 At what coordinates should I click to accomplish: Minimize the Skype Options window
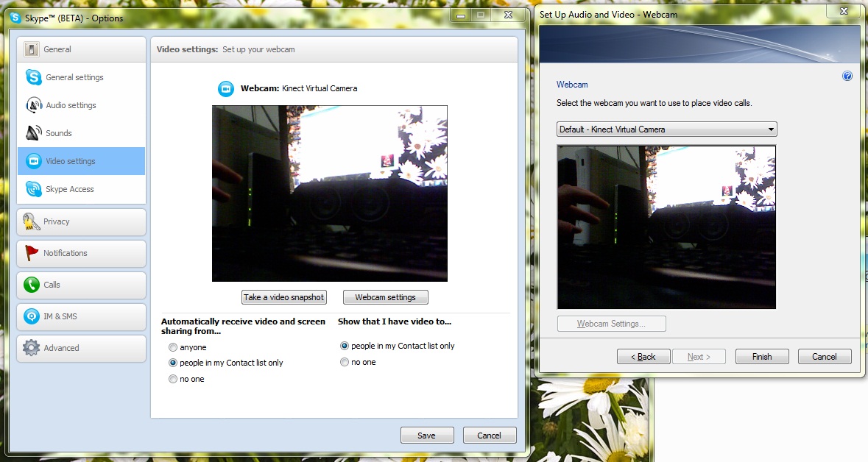coord(461,15)
